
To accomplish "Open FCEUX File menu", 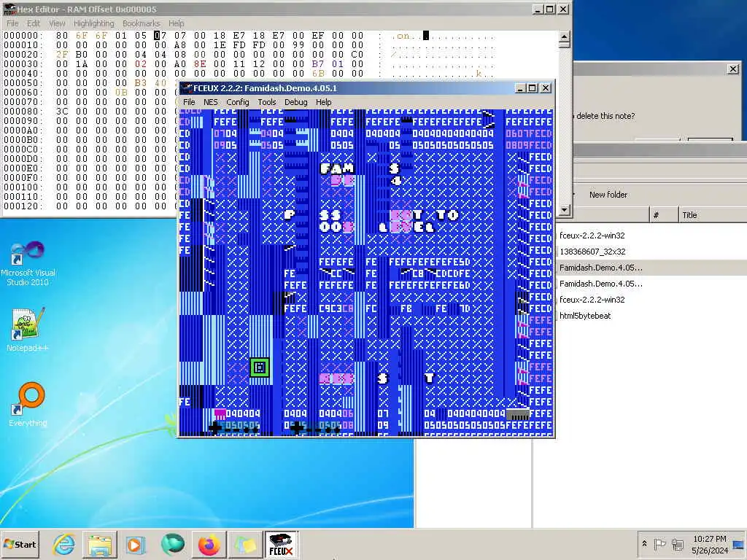I will click(x=189, y=102).
